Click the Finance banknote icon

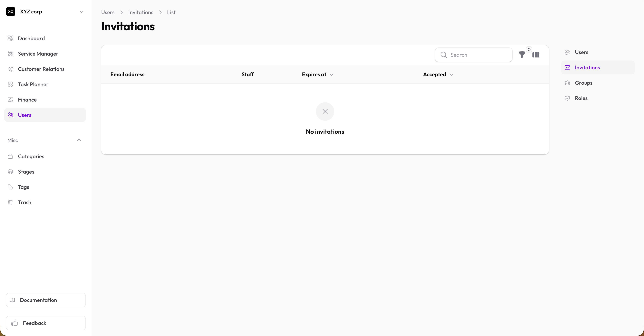(10, 100)
